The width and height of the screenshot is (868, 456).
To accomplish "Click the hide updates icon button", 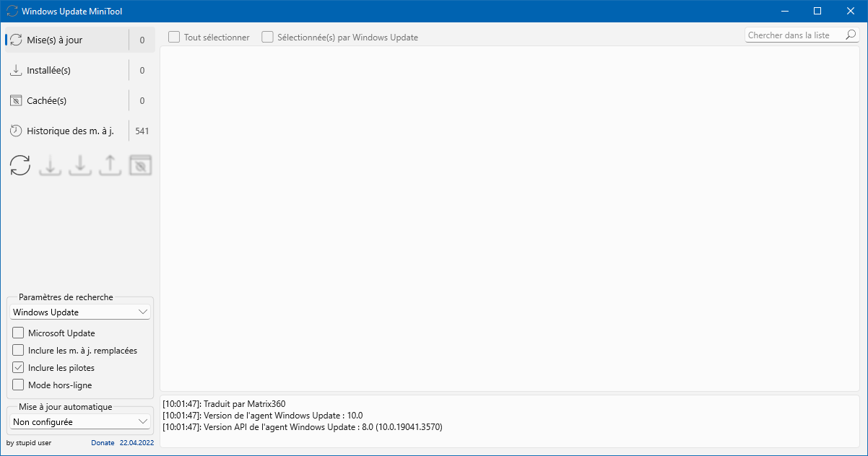I will click(140, 165).
